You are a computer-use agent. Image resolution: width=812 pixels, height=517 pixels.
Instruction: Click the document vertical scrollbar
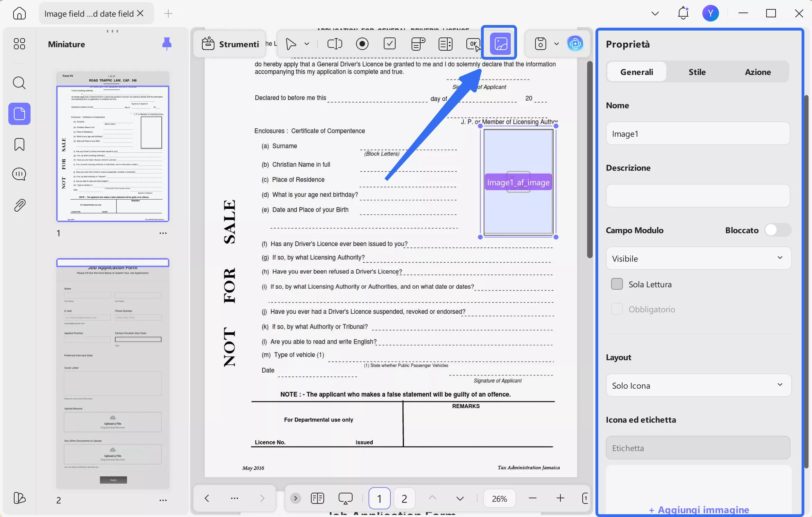pyautogui.click(x=590, y=160)
